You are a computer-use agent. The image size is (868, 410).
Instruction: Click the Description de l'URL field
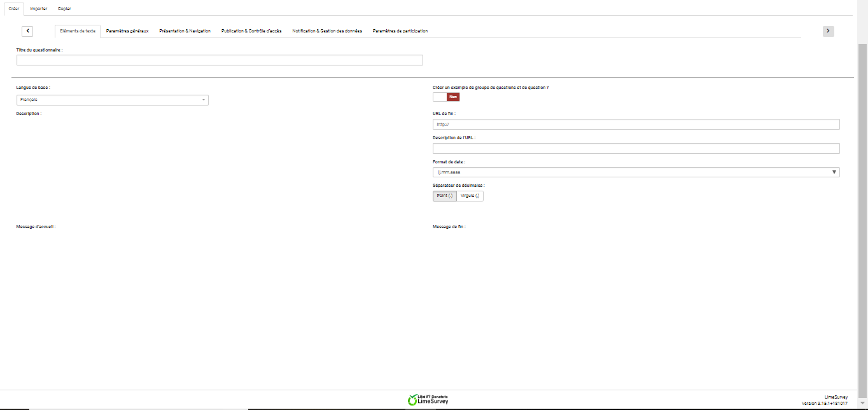coord(636,149)
